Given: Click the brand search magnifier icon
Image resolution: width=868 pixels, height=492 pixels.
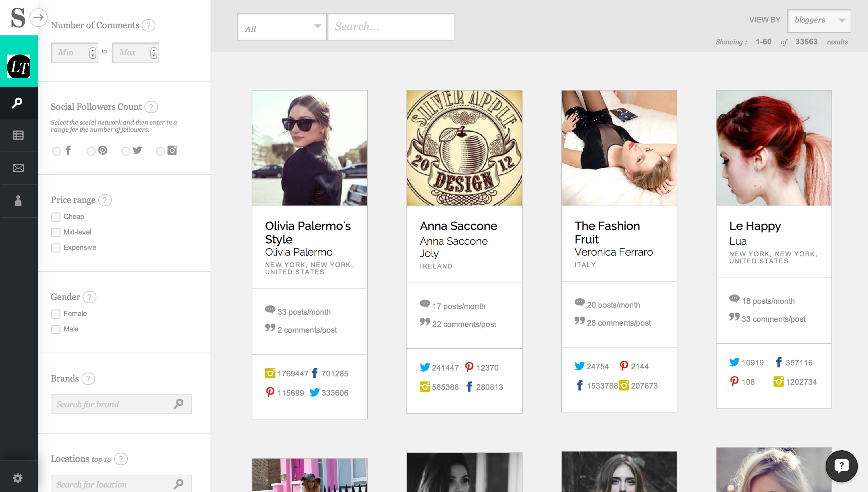Looking at the screenshot, I should [x=178, y=404].
